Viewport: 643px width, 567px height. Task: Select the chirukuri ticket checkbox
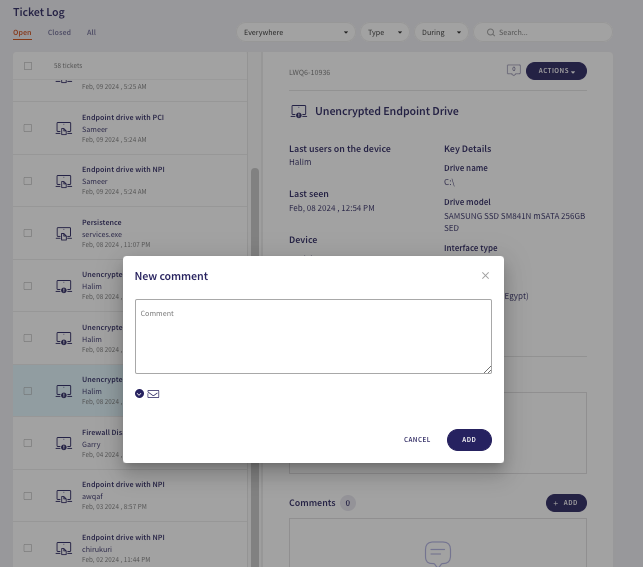(x=28, y=548)
